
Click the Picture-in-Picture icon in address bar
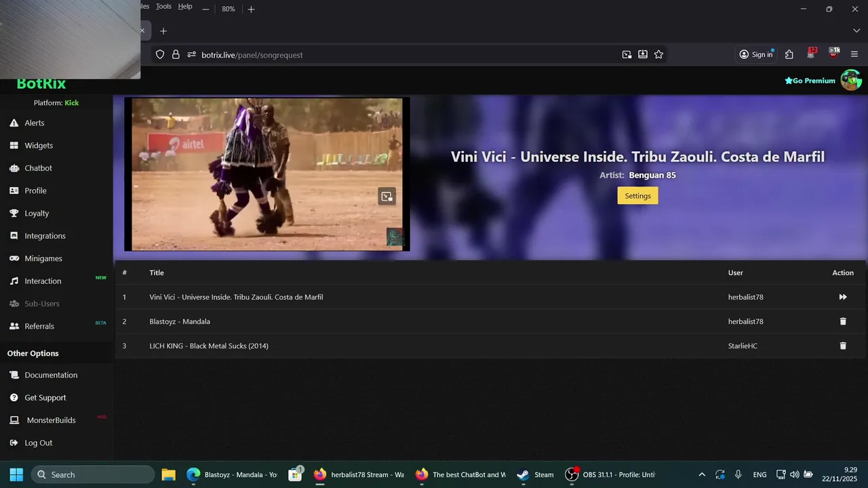[x=627, y=54]
